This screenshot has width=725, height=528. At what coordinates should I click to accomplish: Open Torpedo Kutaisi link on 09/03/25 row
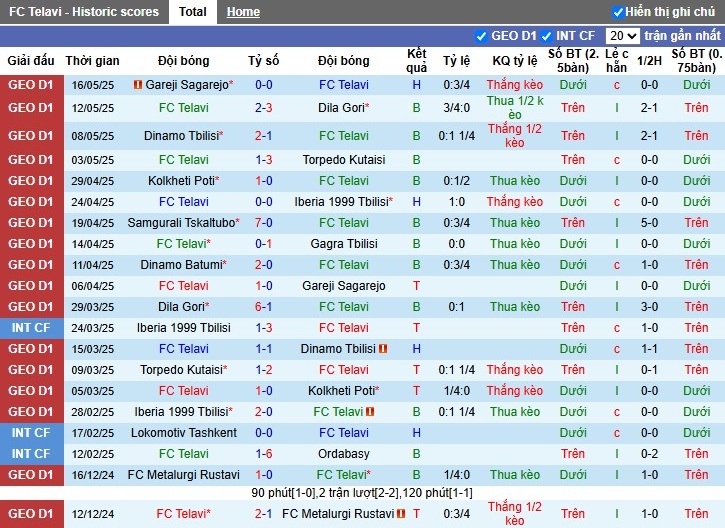coord(181,369)
